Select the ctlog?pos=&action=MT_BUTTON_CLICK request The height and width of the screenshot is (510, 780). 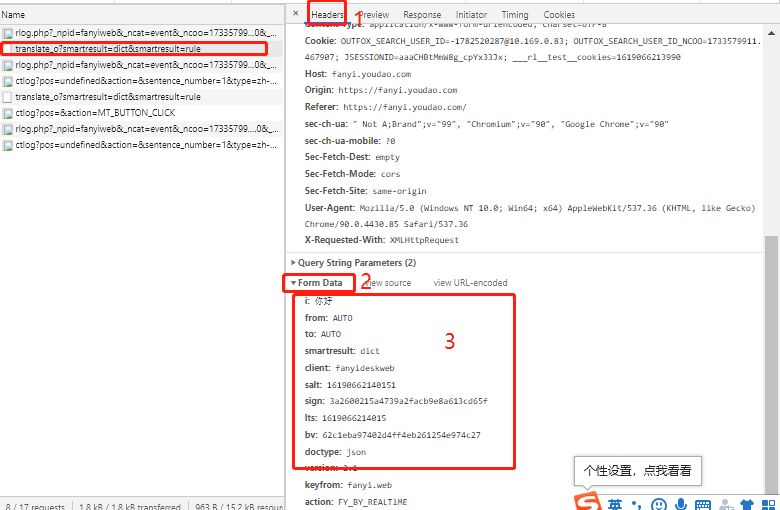[x=142, y=113]
